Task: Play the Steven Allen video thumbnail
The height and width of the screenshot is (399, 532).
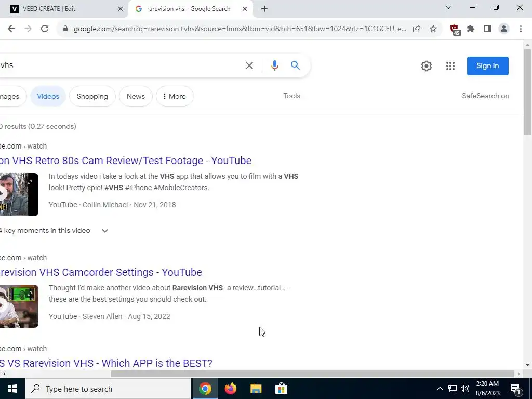Action: click(x=19, y=306)
